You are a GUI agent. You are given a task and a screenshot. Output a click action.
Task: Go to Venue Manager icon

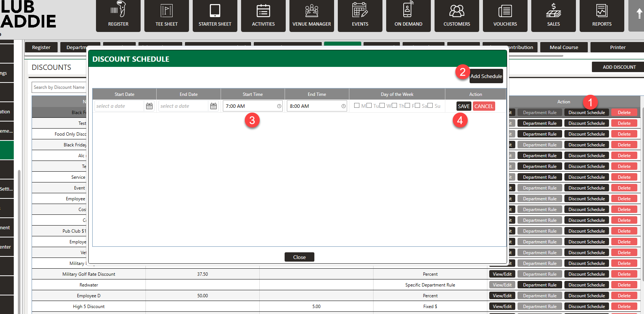311,16
